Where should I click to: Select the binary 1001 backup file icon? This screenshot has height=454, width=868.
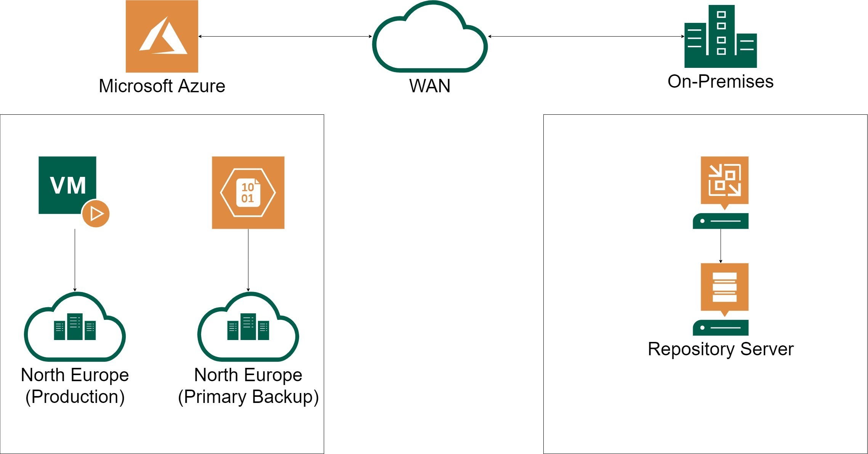tap(248, 193)
